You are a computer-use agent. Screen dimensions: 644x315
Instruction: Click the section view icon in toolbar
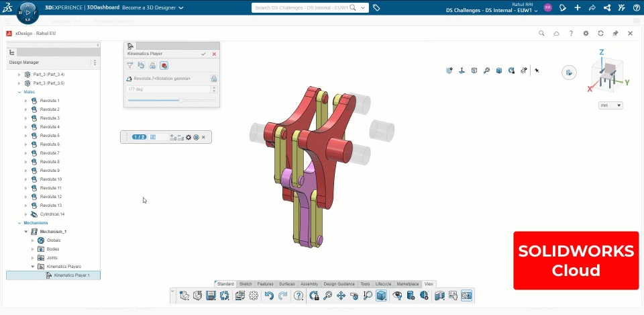(439, 296)
